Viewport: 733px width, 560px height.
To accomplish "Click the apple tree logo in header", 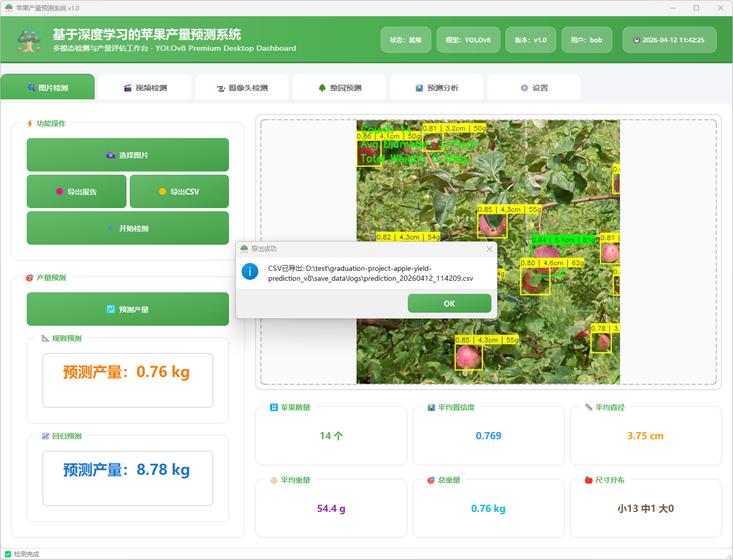I will pos(29,40).
